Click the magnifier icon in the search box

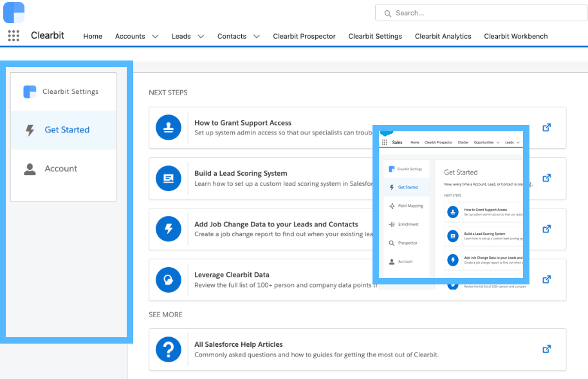(x=388, y=14)
